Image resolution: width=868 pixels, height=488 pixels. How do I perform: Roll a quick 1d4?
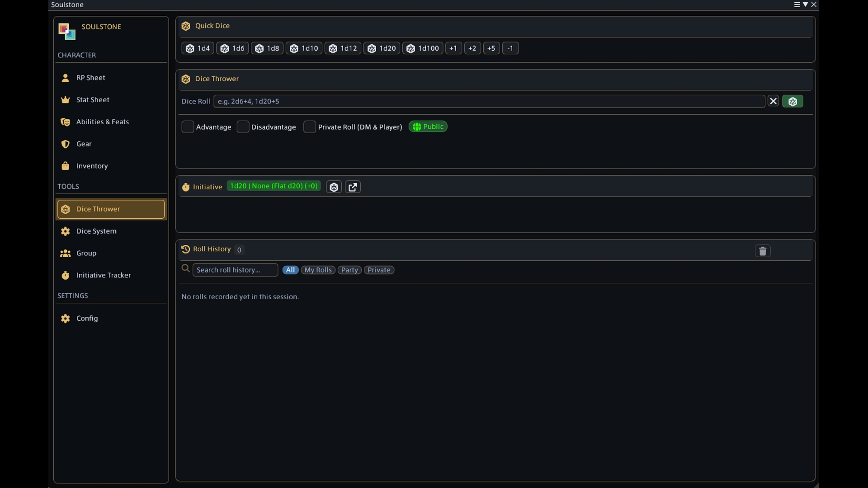click(x=198, y=48)
